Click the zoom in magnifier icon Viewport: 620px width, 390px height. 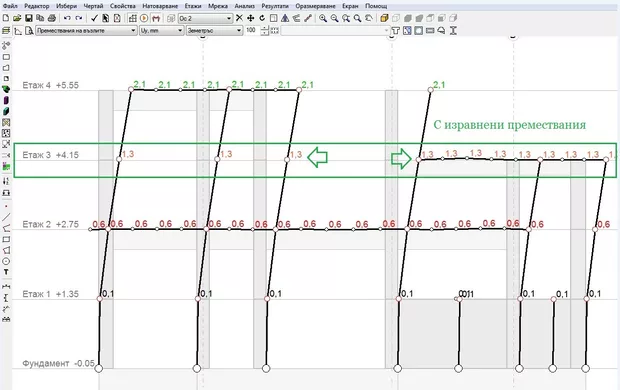pos(323,18)
